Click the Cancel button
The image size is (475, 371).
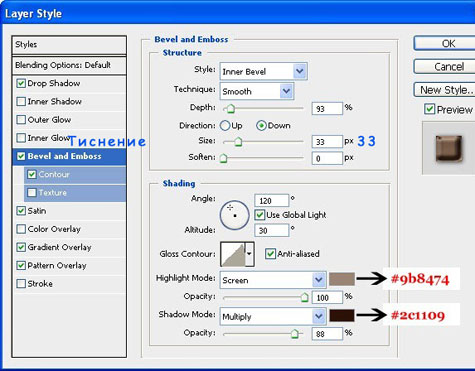[445, 67]
